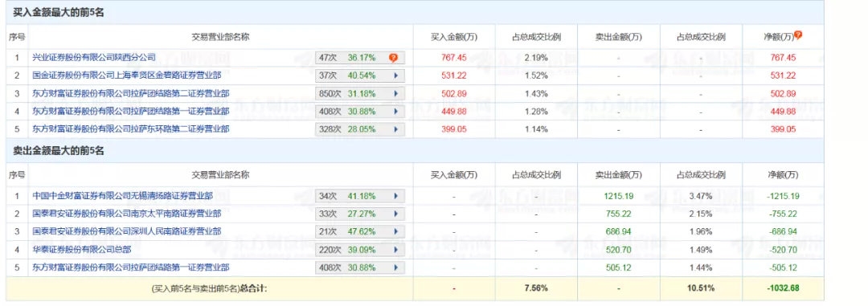Click total buy share 7.56%
This screenshot has height=306, width=868.
pos(536,288)
